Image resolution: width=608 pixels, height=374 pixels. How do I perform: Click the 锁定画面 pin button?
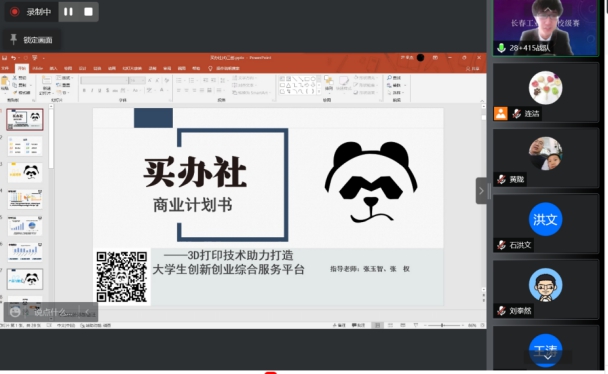(x=31, y=40)
